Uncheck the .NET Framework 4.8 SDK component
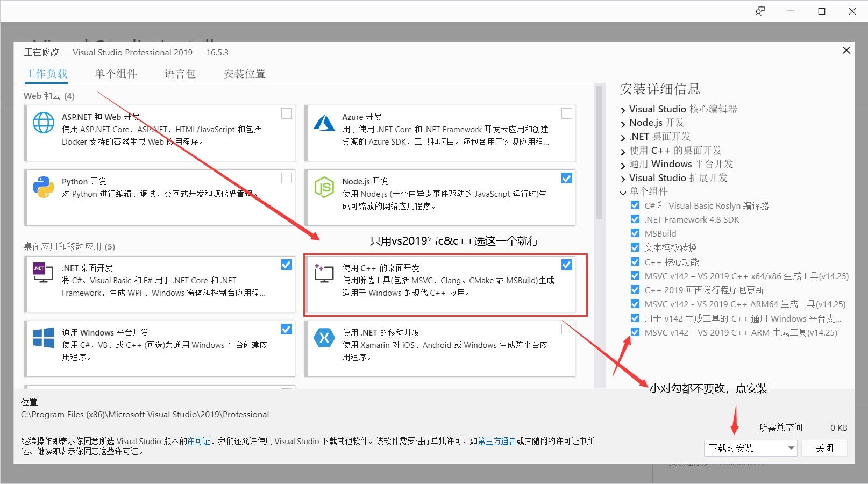This screenshot has width=868, height=484. pyautogui.click(x=635, y=219)
